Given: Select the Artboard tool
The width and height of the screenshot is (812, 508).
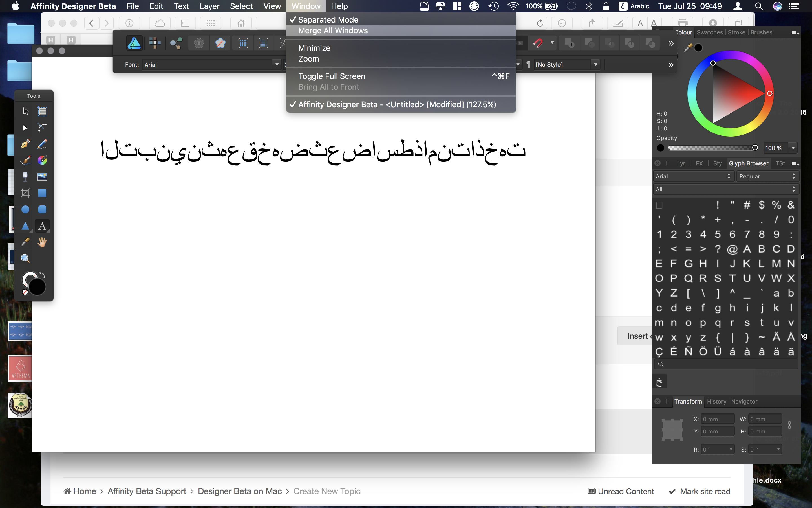Looking at the screenshot, I should [x=42, y=111].
